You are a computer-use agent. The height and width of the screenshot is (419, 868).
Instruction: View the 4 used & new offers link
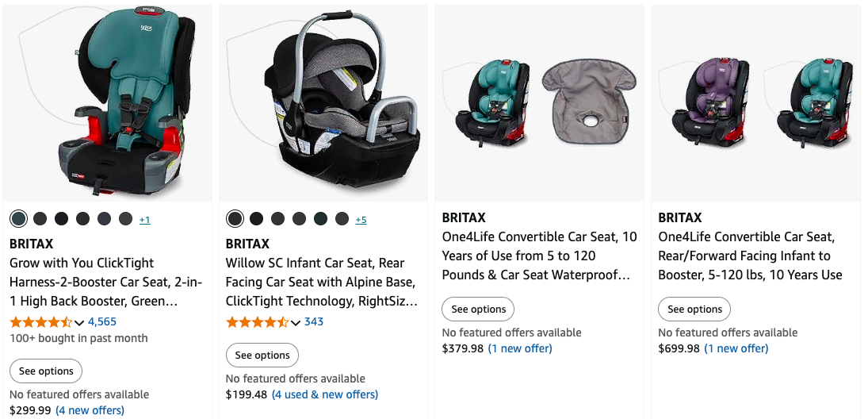tap(325, 394)
